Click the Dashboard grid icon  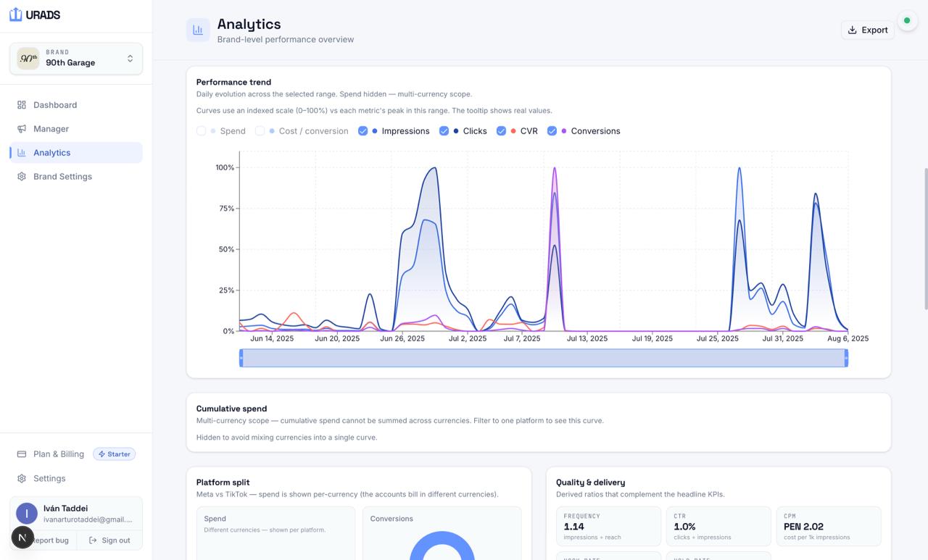click(22, 105)
